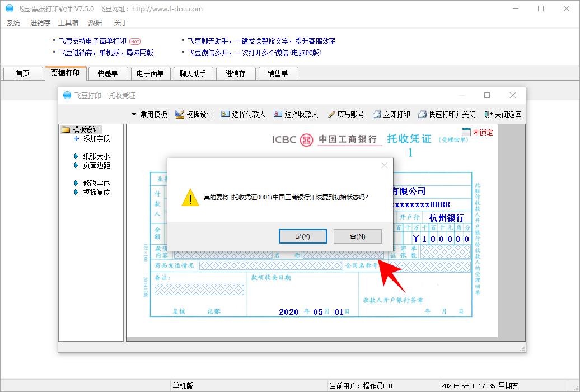Image resolution: width=580 pixels, height=392 pixels.
Task: Open the 系统 menu
Action: pos(13,22)
